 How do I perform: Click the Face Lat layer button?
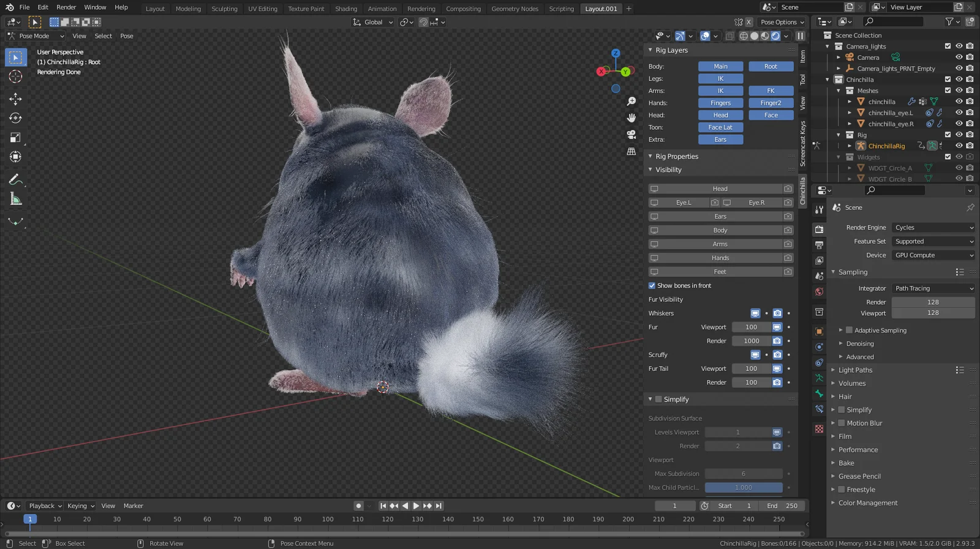[x=721, y=127]
